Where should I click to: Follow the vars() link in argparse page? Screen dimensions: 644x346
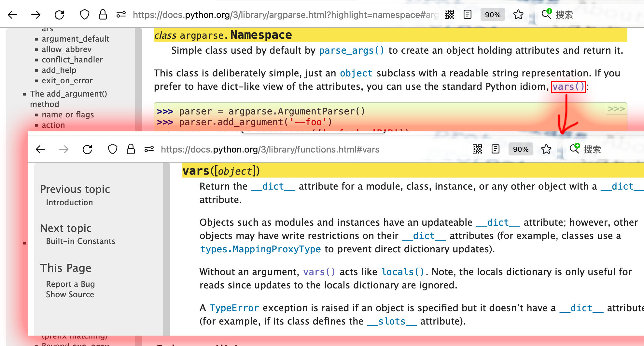point(568,87)
